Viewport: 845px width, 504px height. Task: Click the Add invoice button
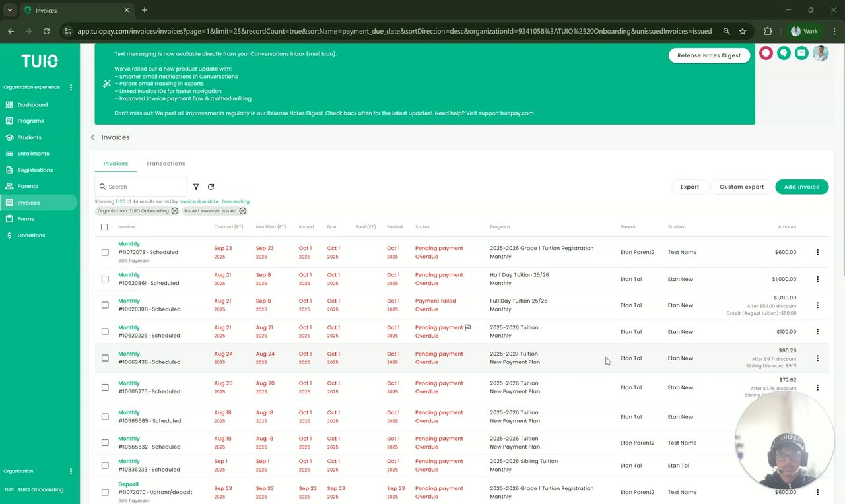pyautogui.click(x=801, y=187)
